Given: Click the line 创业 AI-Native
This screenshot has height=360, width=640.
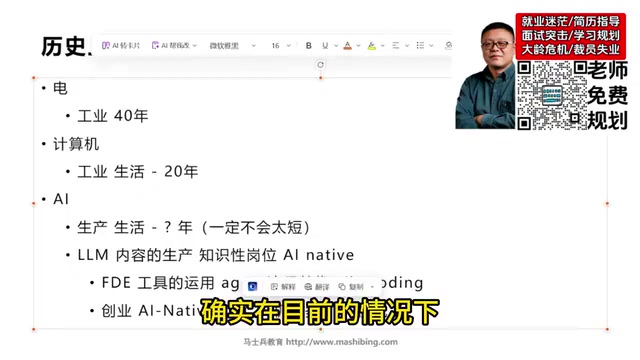Looking at the screenshot, I should 151,311.
